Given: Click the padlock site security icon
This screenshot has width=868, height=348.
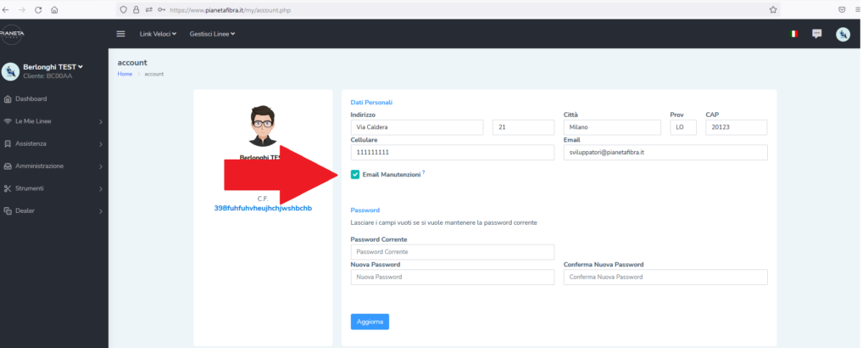Looking at the screenshot, I should [136, 10].
